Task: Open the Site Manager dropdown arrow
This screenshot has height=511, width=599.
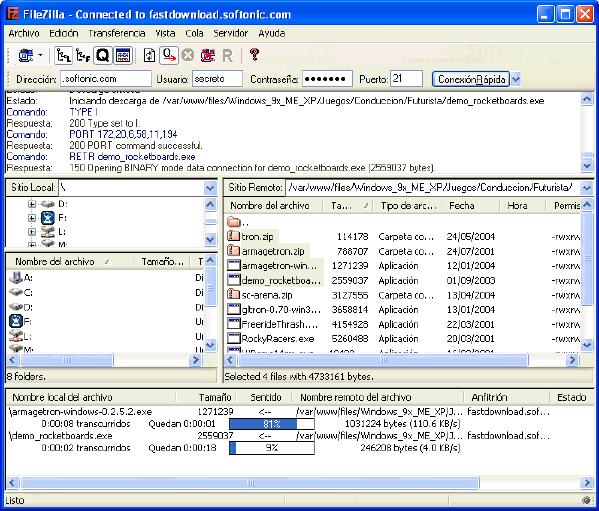Action: tap(40, 56)
